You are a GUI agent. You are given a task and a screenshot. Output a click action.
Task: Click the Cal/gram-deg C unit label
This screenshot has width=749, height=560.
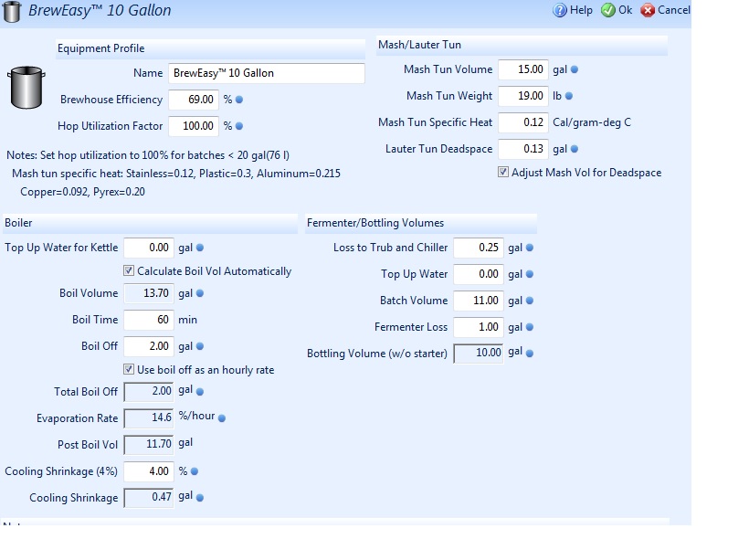[x=592, y=122]
